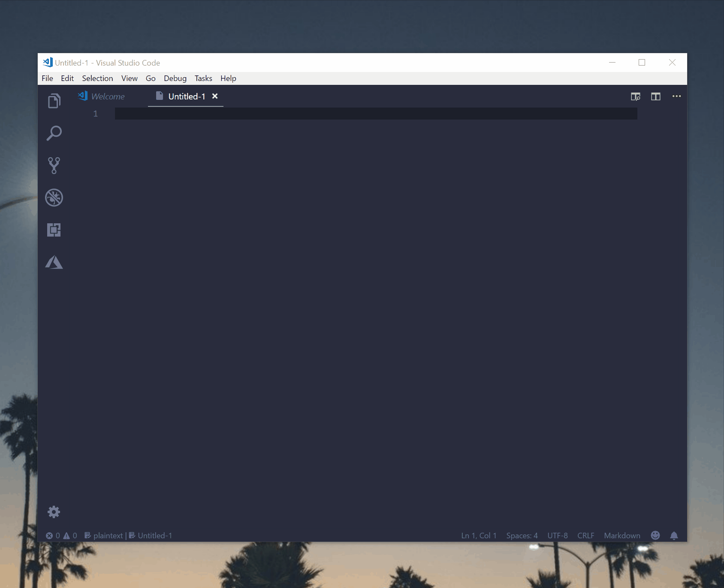Screen dimensions: 724x588
Task: Minimize the Visual Studio Code window
Action: [x=612, y=63]
